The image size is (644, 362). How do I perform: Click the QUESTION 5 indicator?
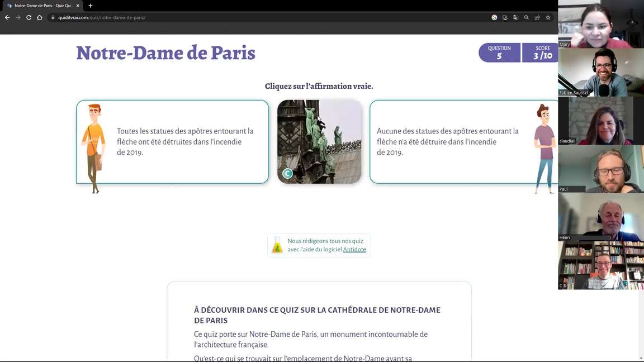click(x=499, y=53)
